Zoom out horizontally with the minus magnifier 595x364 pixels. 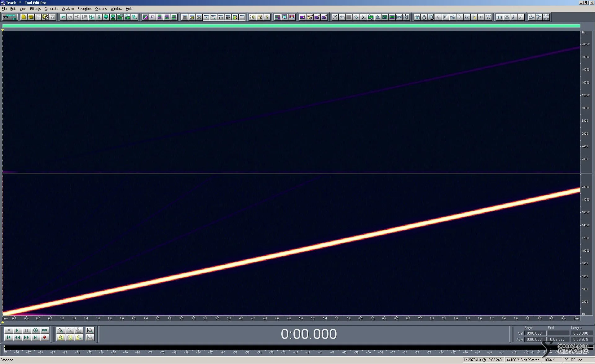[69, 330]
